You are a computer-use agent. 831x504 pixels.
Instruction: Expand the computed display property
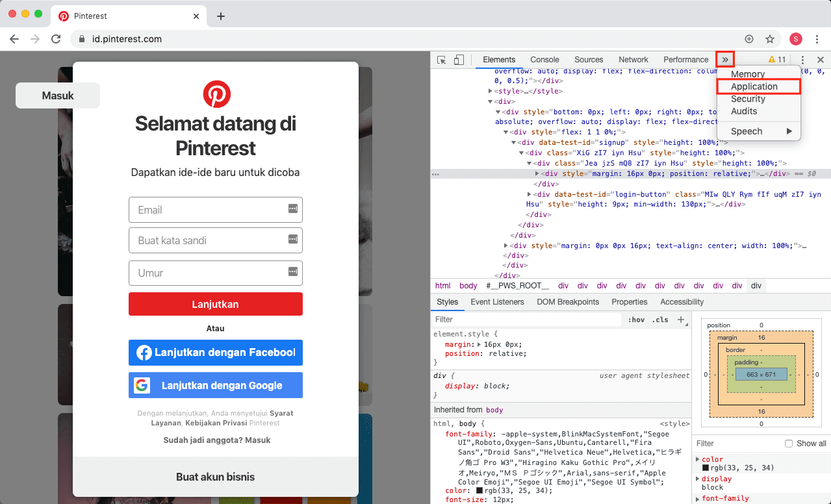[698, 479]
